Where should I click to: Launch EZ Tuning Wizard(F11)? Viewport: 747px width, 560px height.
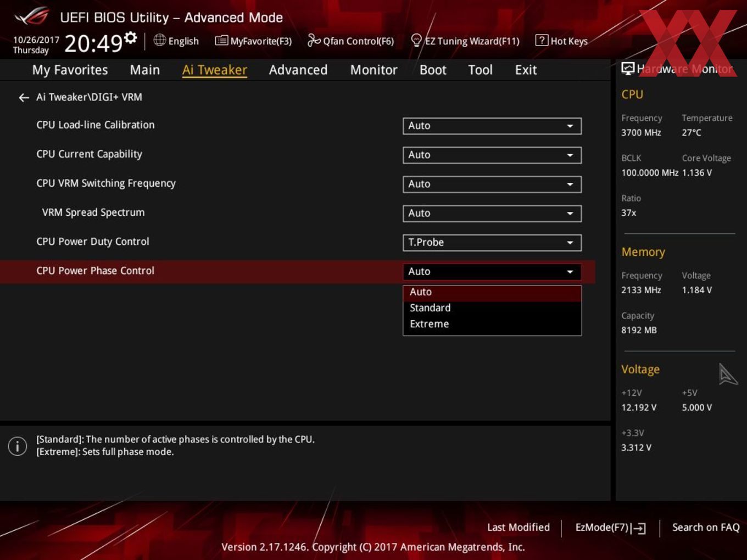point(465,41)
